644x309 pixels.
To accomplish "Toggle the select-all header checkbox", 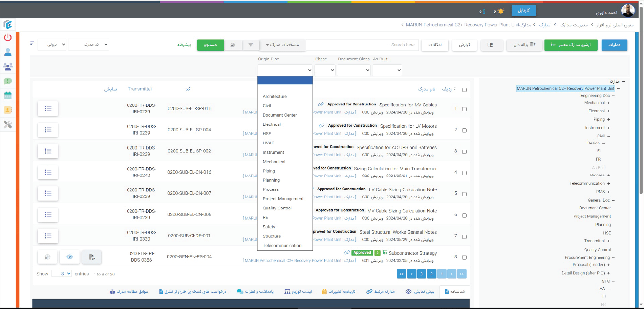I will pos(464,90).
